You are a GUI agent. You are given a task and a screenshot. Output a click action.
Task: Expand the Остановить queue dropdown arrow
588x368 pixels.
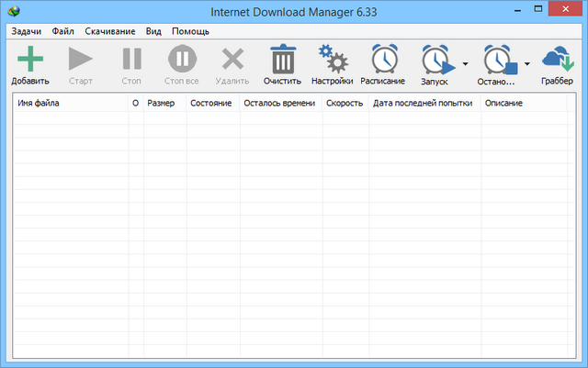(x=527, y=64)
